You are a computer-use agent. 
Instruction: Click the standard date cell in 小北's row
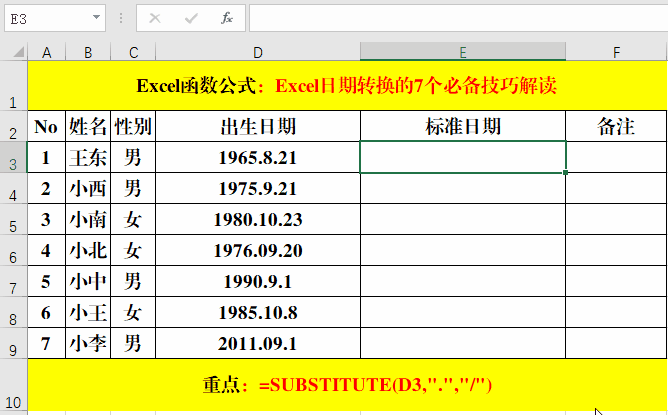[x=463, y=251]
